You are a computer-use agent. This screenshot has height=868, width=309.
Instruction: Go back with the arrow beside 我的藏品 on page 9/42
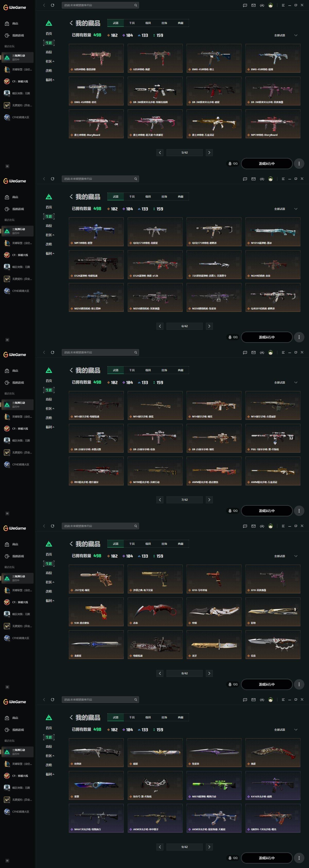(71, 717)
